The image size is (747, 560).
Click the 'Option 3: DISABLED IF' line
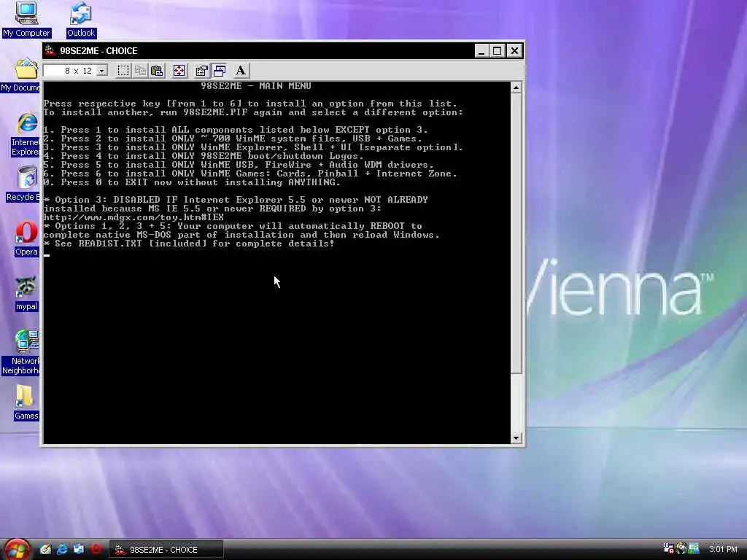[x=236, y=200]
